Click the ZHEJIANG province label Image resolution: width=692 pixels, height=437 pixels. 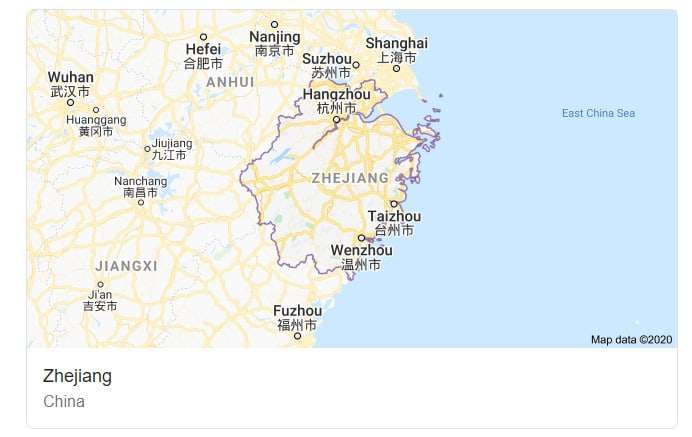coord(350,178)
